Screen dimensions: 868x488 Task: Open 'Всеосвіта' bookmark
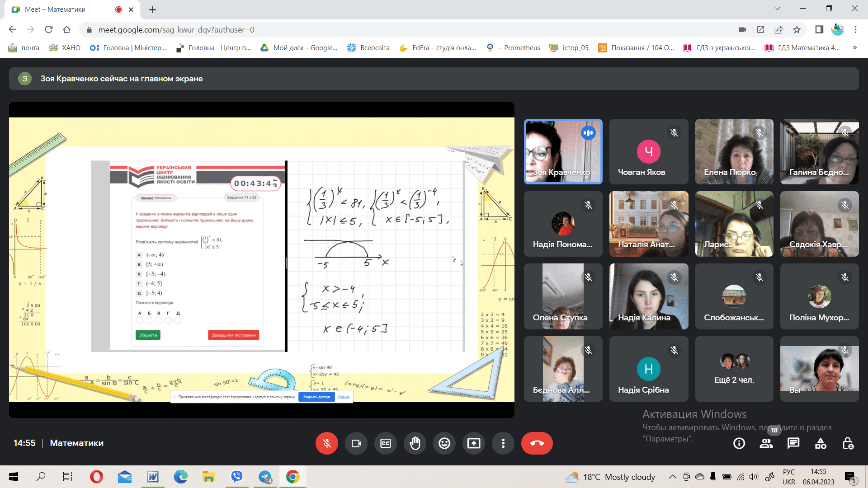coord(368,47)
